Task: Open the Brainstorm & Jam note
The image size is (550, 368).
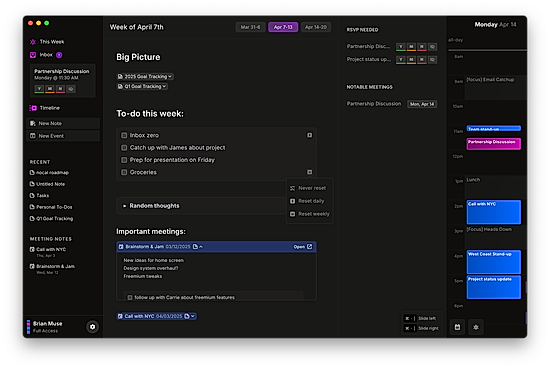Action: click(x=303, y=247)
